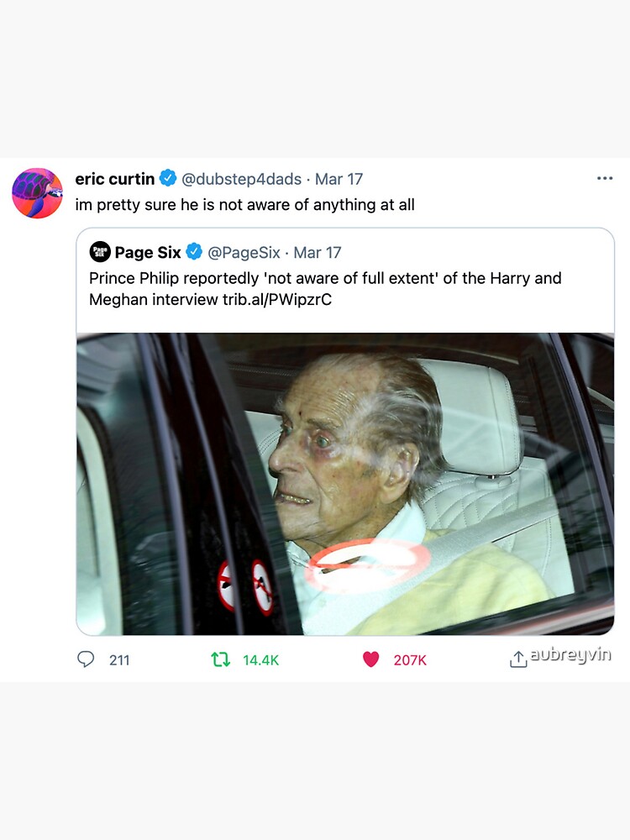
Task: Open the photo of man in car
Action: pyautogui.click(x=345, y=484)
